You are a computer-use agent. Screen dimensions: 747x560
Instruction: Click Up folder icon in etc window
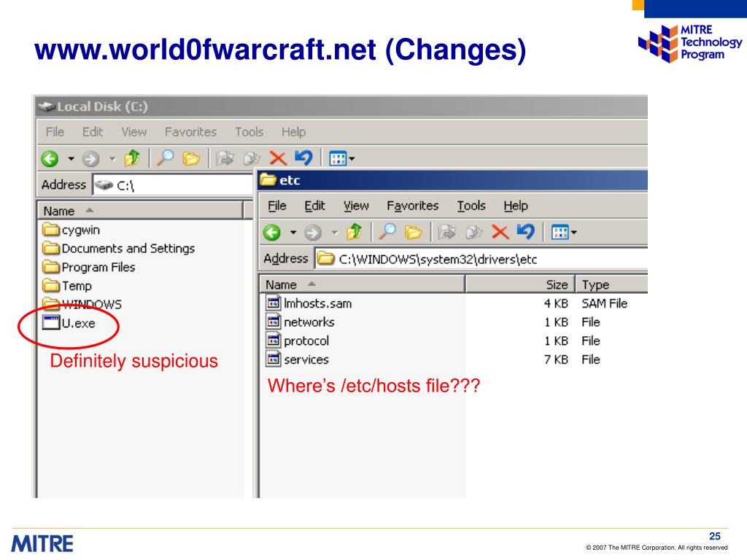354,232
